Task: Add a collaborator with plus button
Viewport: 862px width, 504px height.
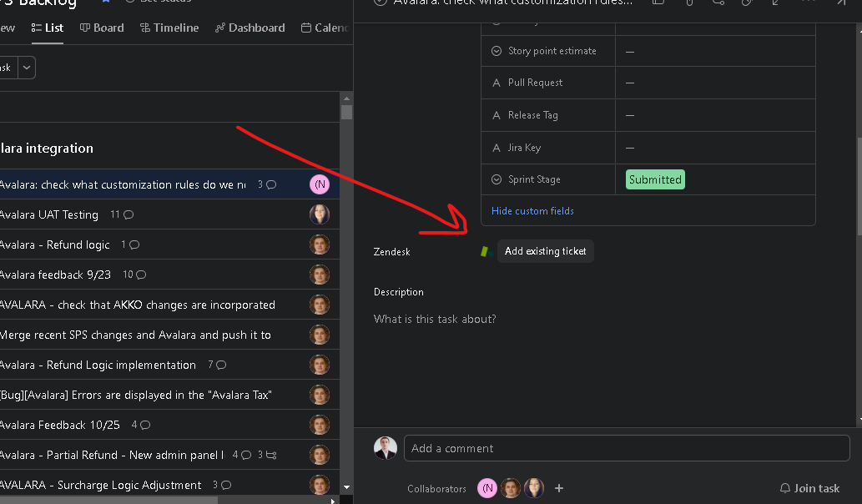Action: 559,488
